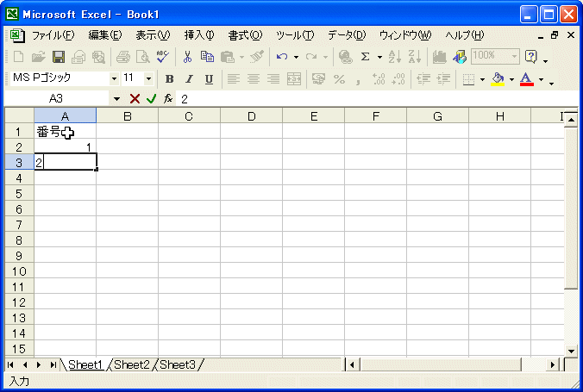
Task: Toggle Align Right
Action: coord(273,78)
